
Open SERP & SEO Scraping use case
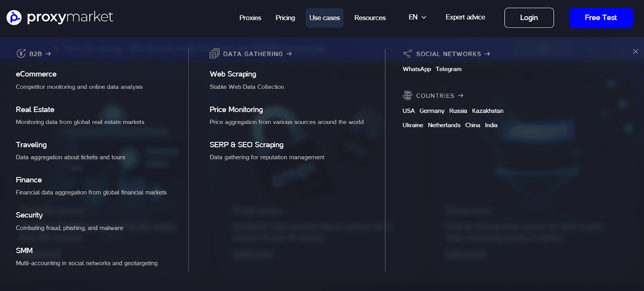tap(246, 145)
